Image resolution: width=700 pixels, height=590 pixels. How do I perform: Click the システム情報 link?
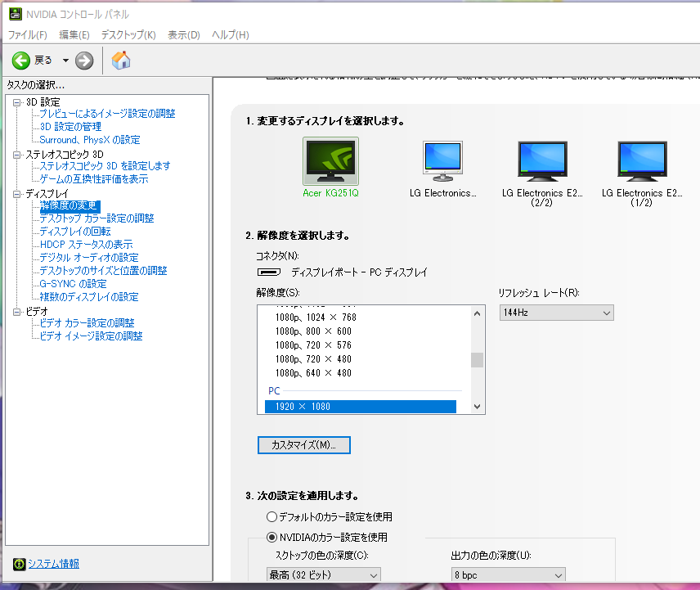[x=54, y=564]
